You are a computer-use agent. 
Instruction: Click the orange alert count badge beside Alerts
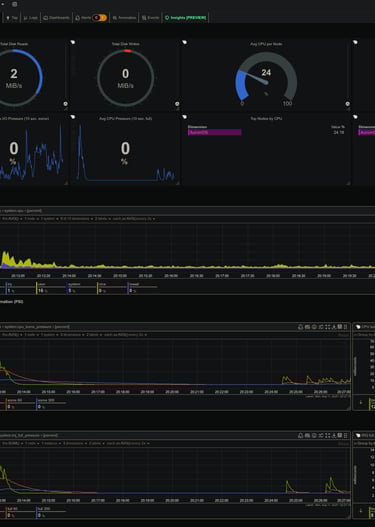point(100,18)
